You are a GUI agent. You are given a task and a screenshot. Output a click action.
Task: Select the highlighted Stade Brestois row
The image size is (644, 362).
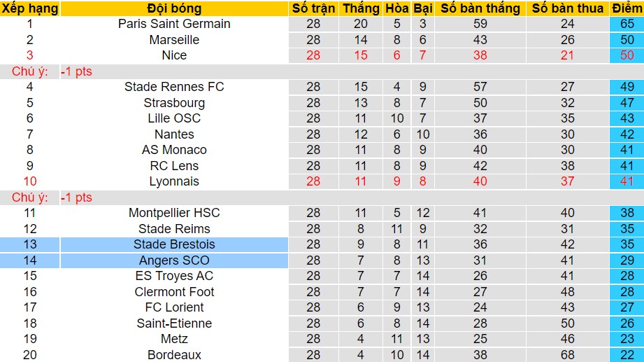(x=174, y=244)
